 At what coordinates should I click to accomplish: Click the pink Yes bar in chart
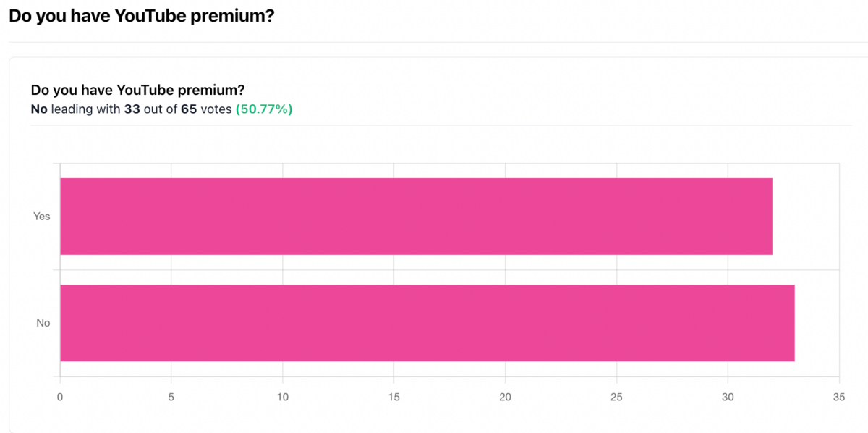(x=416, y=216)
